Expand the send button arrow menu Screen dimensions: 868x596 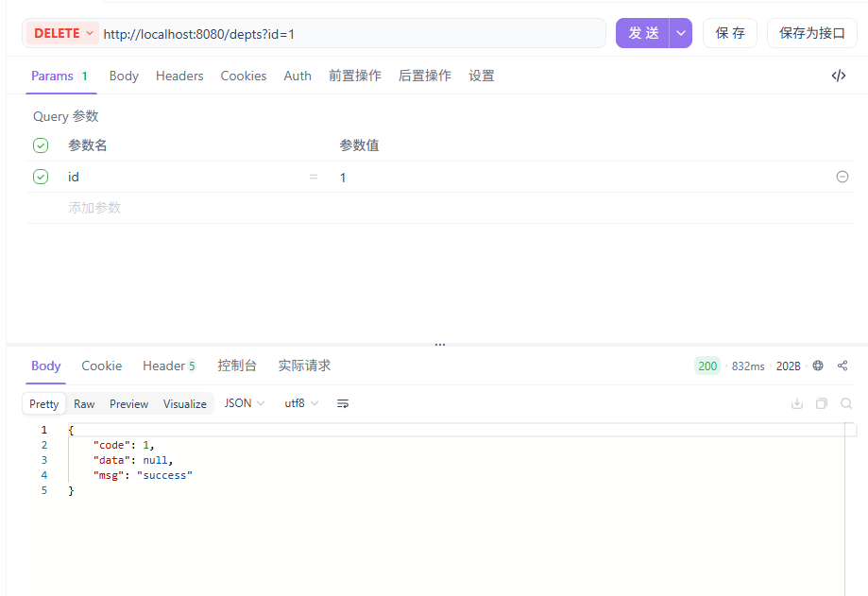(681, 33)
